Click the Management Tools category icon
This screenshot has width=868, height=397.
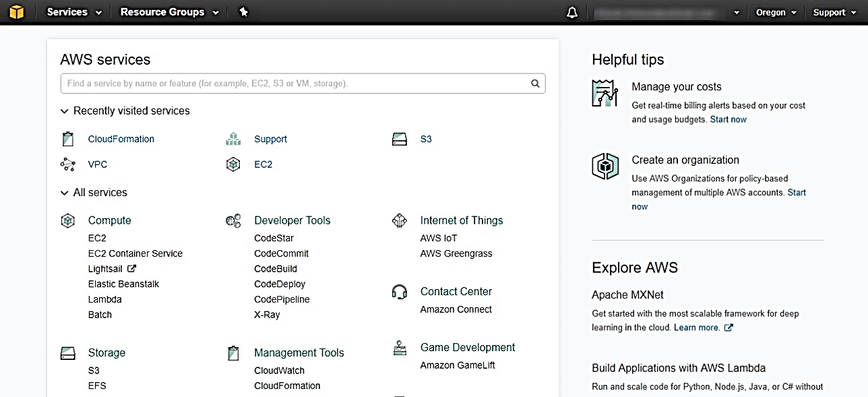(233, 353)
